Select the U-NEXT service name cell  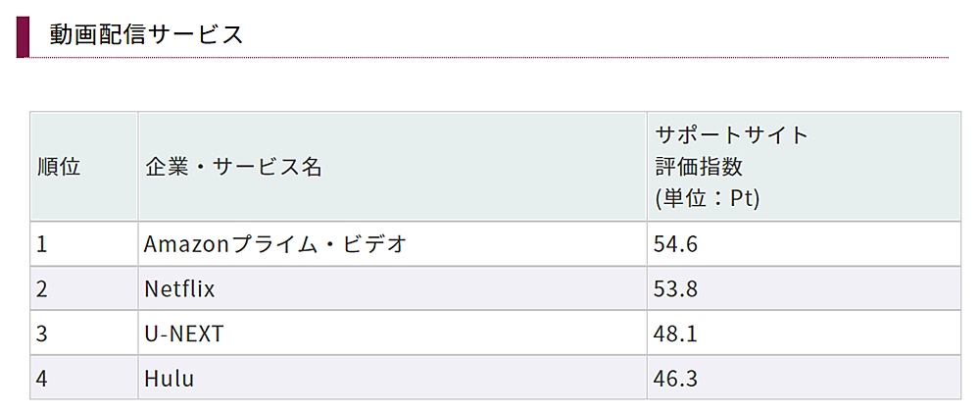[x=183, y=334]
